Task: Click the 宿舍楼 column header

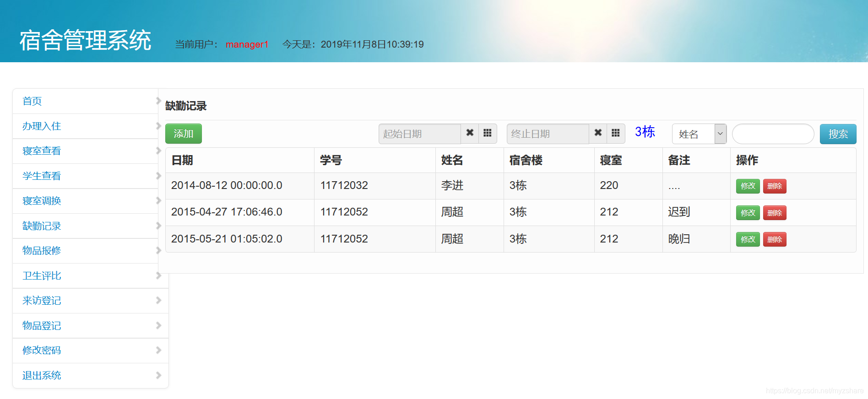Action: (526, 160)
